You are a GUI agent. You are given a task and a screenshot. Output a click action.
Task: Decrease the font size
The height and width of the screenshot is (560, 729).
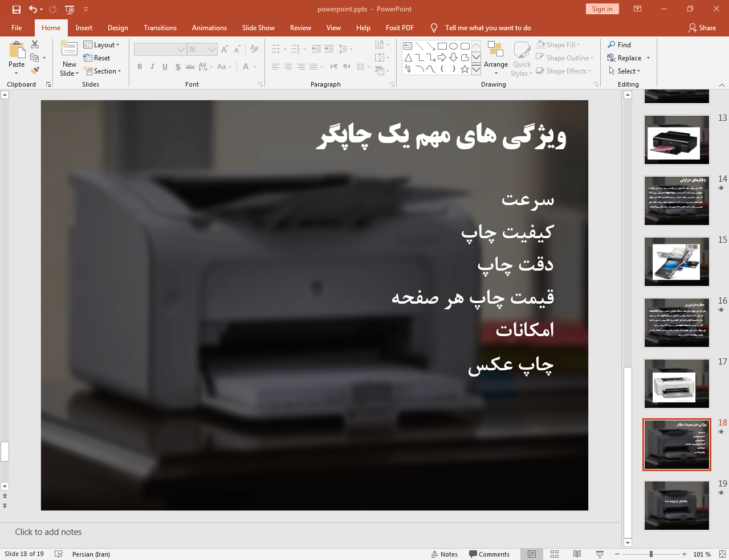[x=237, y=50]
